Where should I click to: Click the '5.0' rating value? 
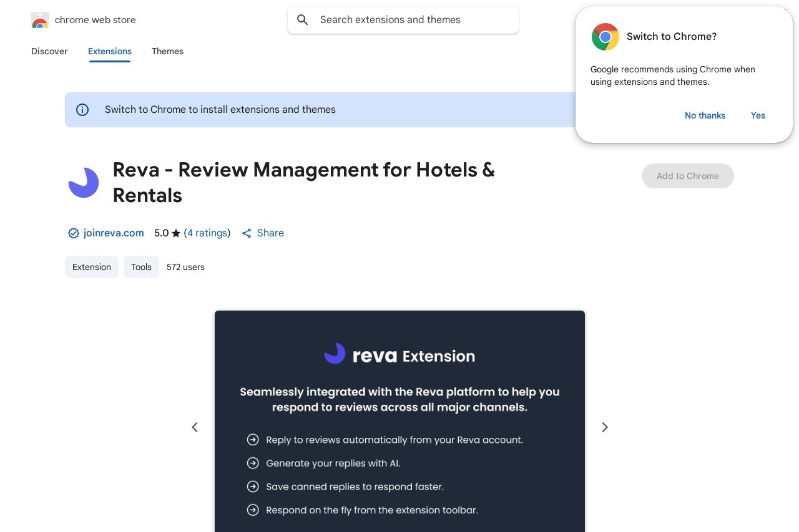pos(161,233)
